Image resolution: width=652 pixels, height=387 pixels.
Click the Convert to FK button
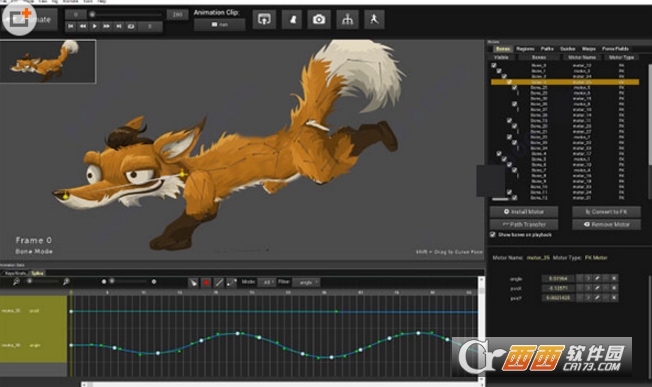click(606, 212)
